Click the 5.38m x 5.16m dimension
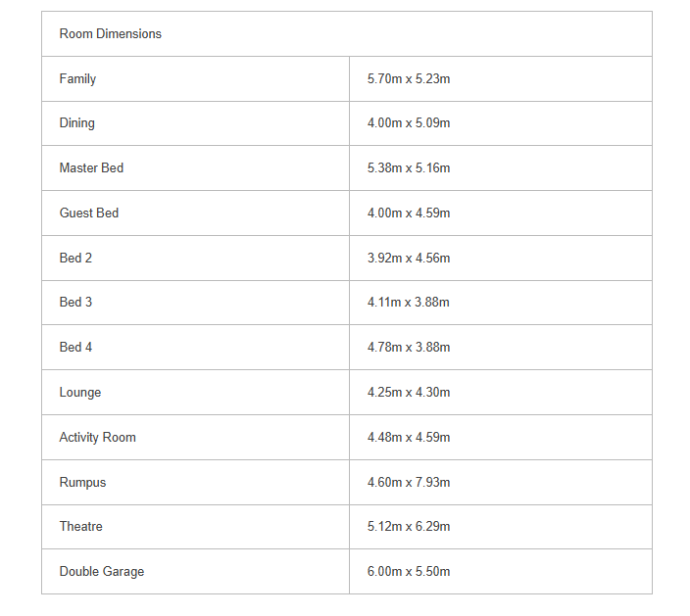690x616 pixels. (408, 168)
